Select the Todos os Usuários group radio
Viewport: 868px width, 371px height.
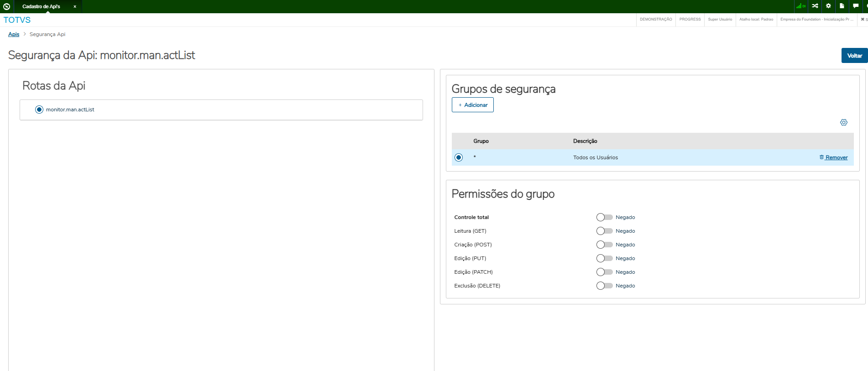tap(459, 157)
